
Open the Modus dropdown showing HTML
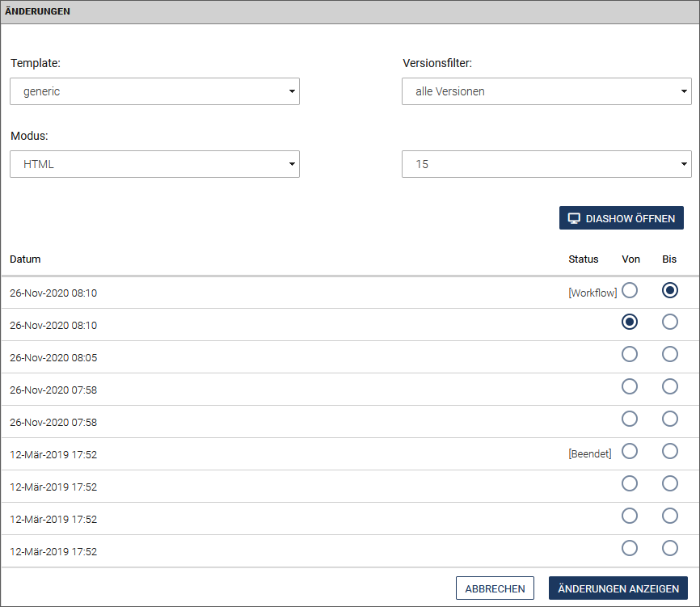(154, 164)
